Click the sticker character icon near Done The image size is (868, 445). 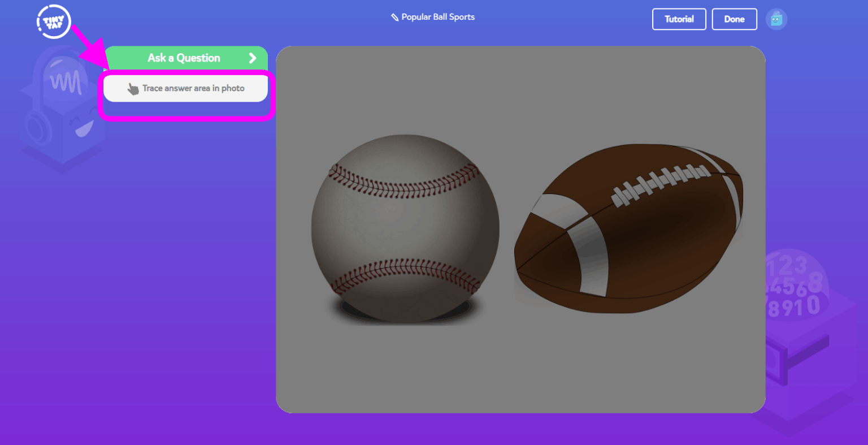(x=776, y=19)
